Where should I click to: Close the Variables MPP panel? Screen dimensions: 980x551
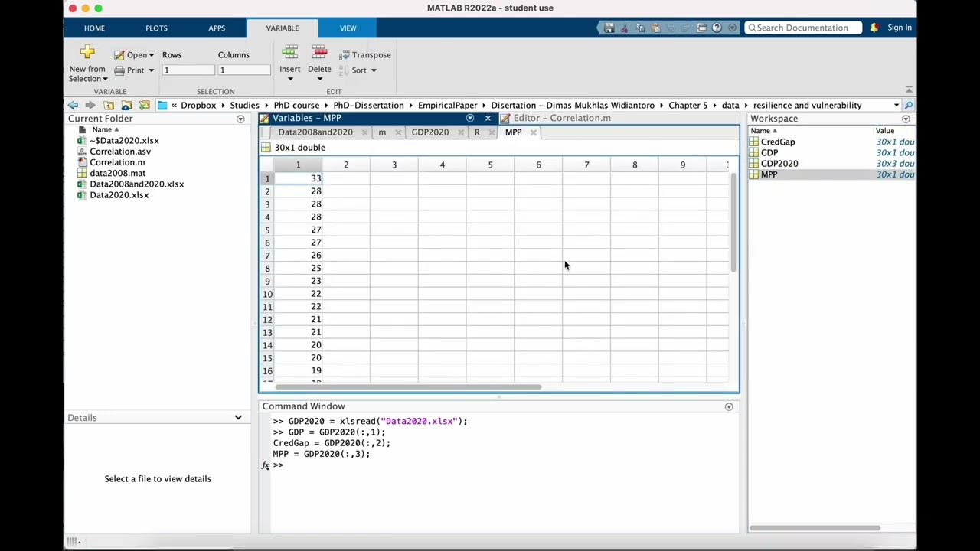488,118
